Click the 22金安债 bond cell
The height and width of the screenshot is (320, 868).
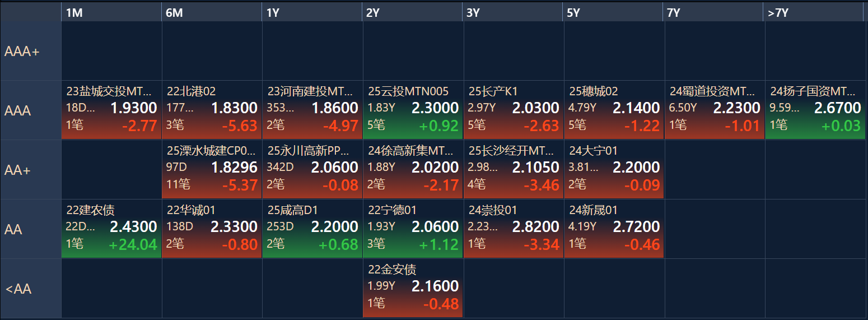point(413,289)
